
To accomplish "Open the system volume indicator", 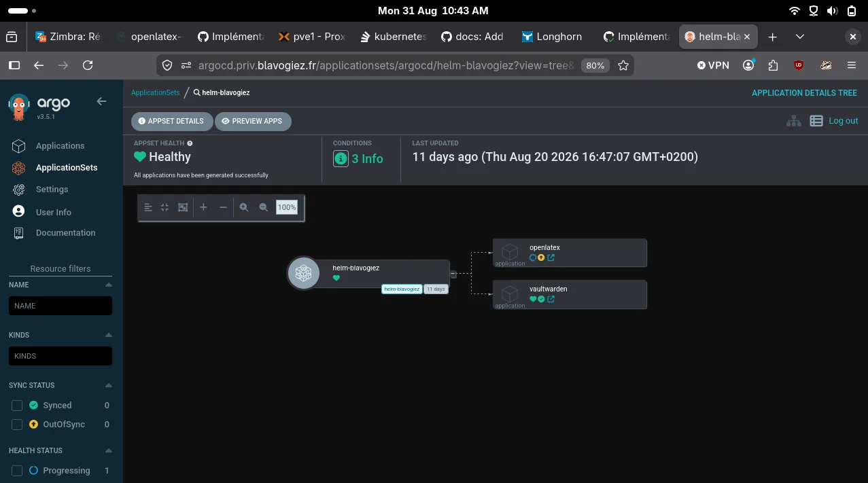I will pyautogui.click(x=833, y=11).
